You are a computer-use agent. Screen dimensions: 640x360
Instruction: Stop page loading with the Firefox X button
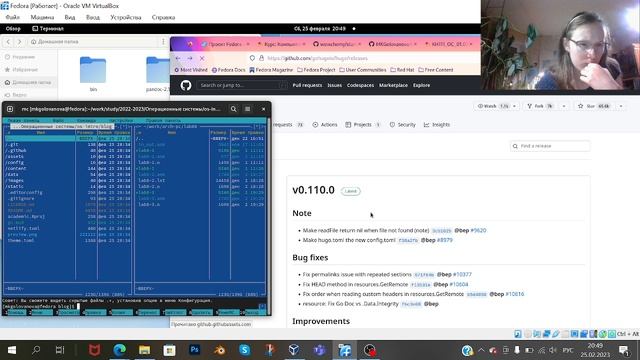pos(202,58)
